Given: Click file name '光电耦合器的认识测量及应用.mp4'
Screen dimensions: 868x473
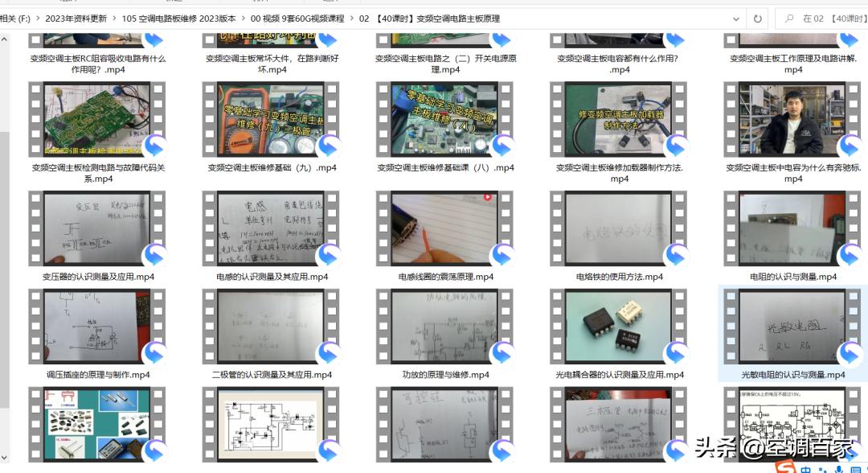Looking at the screenshot, I should click(x=620, y=375).
